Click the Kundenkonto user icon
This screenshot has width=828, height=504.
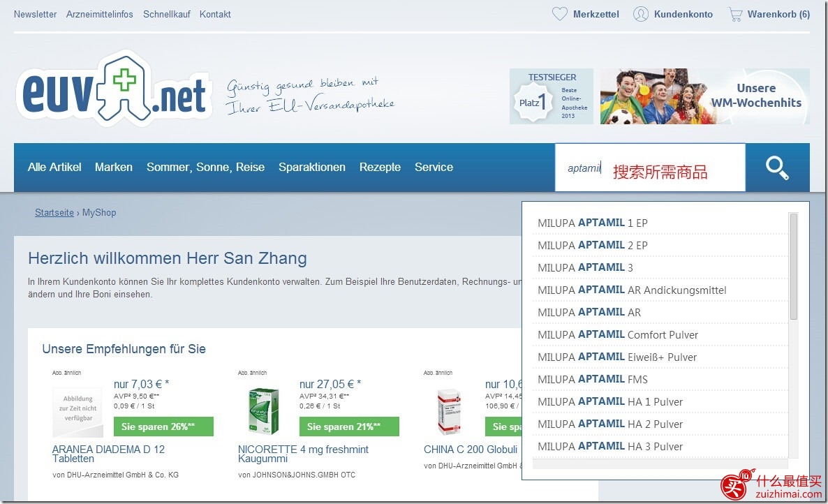point(640,14)
